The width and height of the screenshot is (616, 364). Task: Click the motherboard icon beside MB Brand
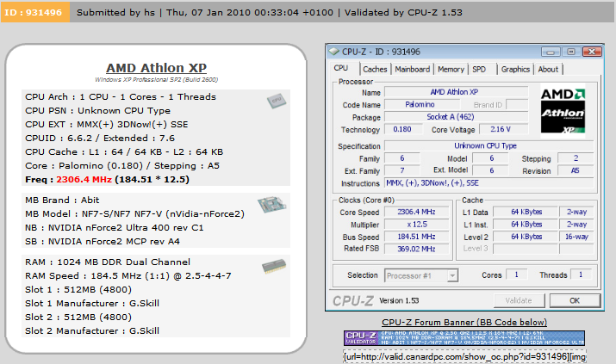coord(271,204)
